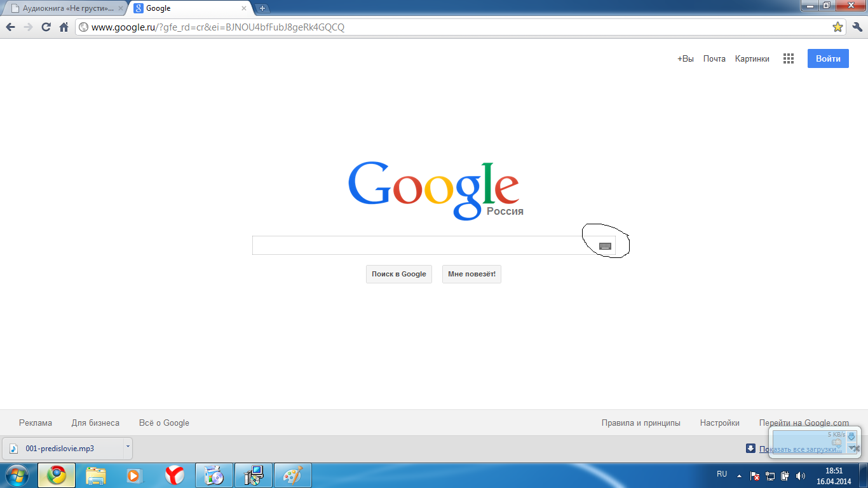This screenshot has width=868, height=488.
Task: Click the Мне повезёт! button
Action: click(x=471, y=274)
